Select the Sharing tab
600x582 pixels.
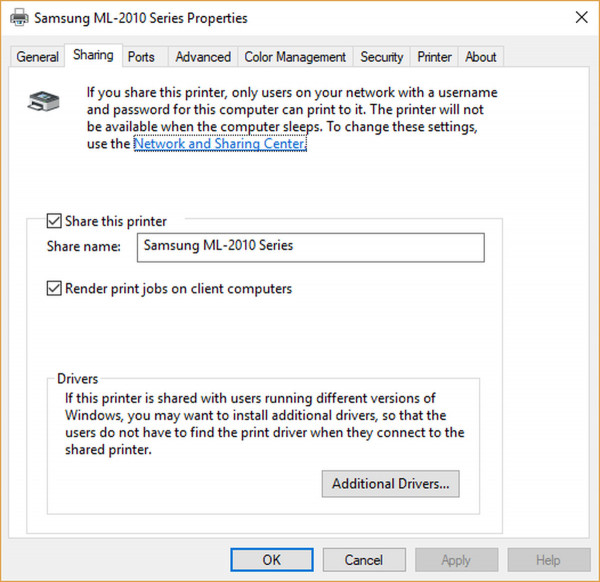pos(93,55)
